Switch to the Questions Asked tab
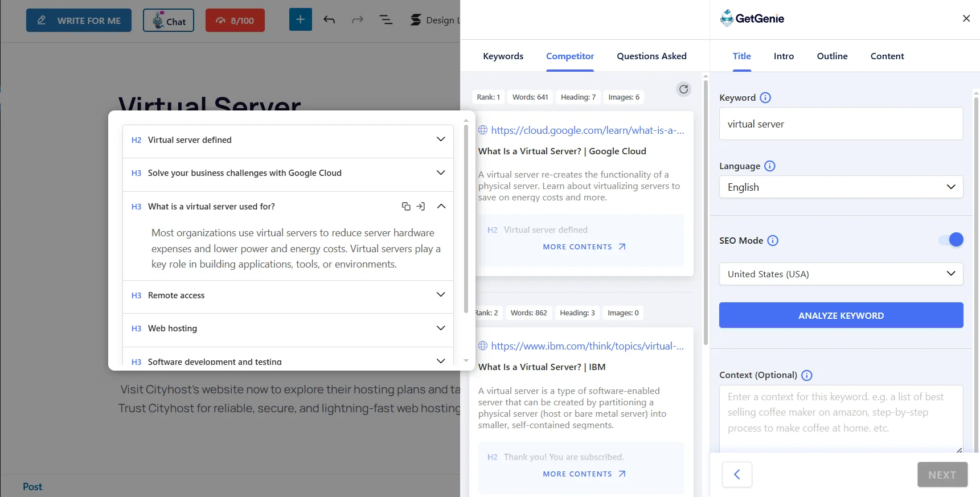The image size is (980, 497). pyautogui.click(x=651, y=56)
